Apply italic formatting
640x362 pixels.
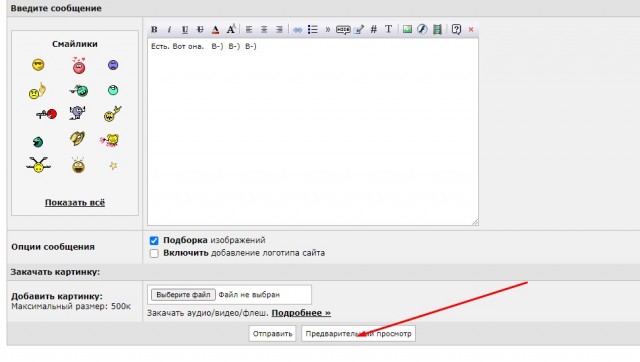point(169,29)
